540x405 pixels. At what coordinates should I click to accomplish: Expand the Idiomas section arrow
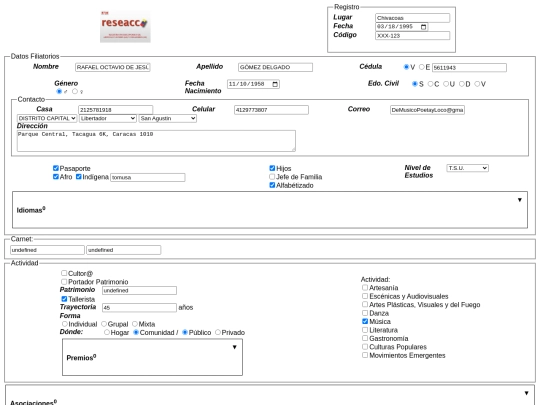[x=520, y=200]
